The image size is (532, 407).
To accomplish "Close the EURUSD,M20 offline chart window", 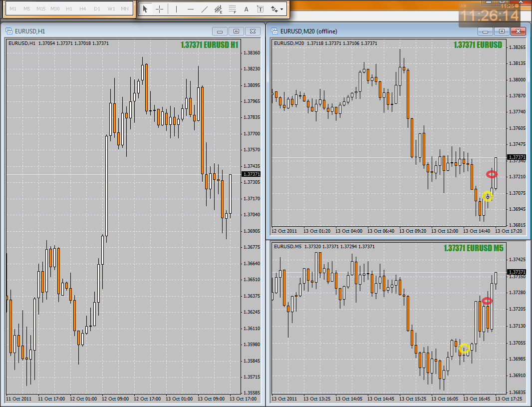I will pyautogui.click(x=518, y=31).
